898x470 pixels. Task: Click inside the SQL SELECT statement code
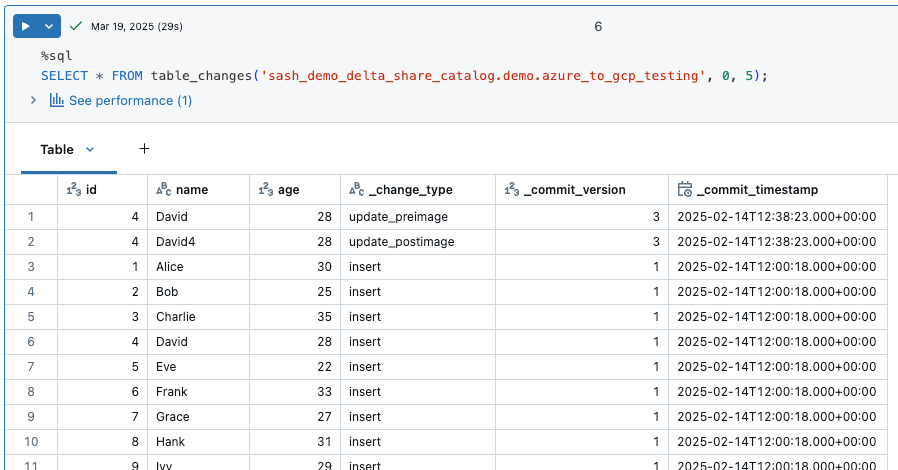[400, 76]
